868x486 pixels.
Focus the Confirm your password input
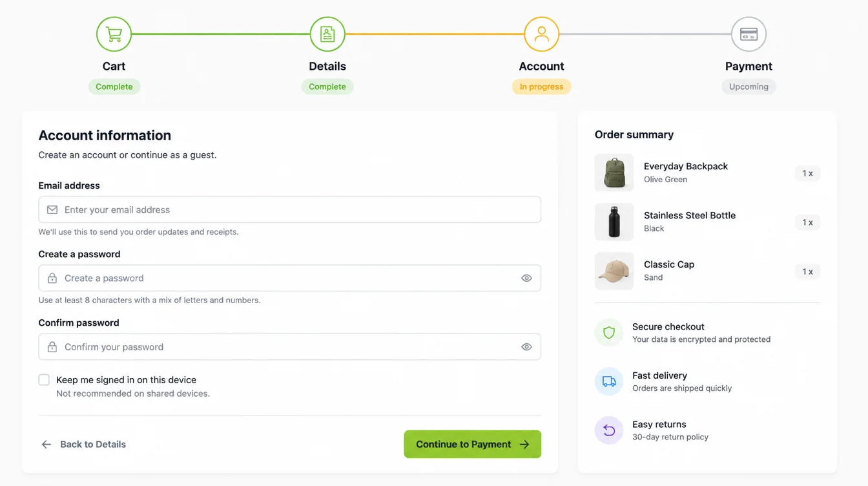coord(289,347)
